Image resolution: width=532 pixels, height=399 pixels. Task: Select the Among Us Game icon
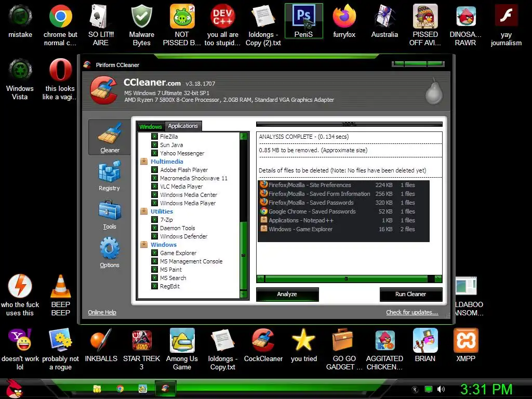coord(182,350)
